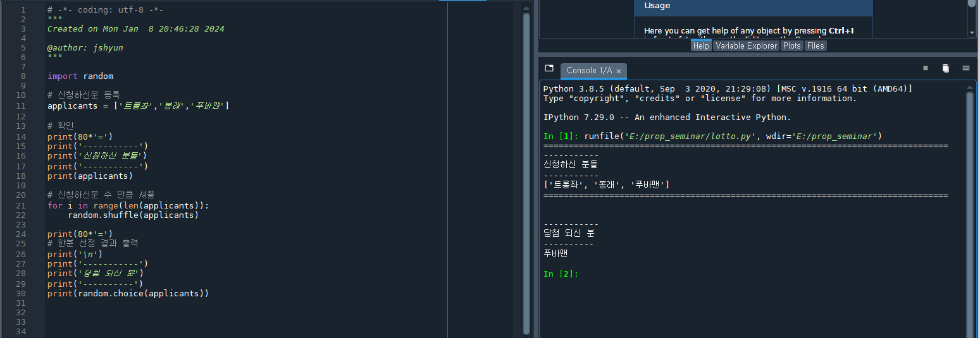Remove all variables with the trash icon

pos(945,68)
